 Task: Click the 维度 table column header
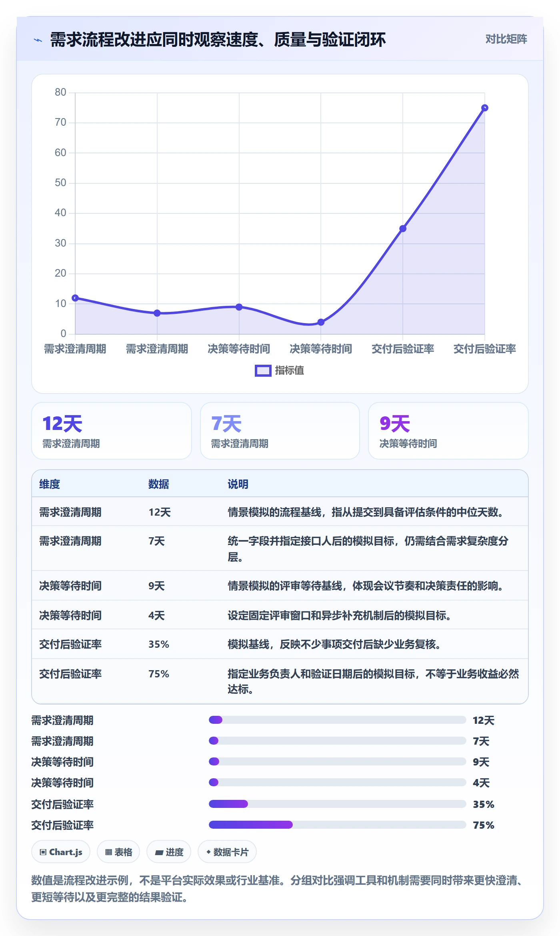50,484
